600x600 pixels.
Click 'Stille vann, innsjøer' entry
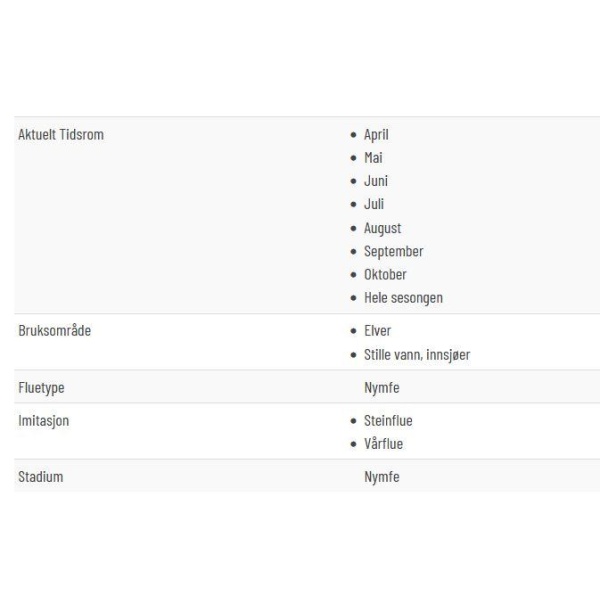pyautogui.click(x=417, y=355)
